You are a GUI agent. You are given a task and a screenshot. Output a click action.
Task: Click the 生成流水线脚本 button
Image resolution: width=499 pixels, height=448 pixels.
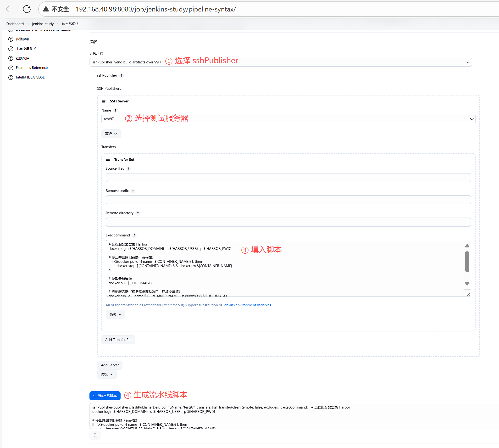[105, 396]
